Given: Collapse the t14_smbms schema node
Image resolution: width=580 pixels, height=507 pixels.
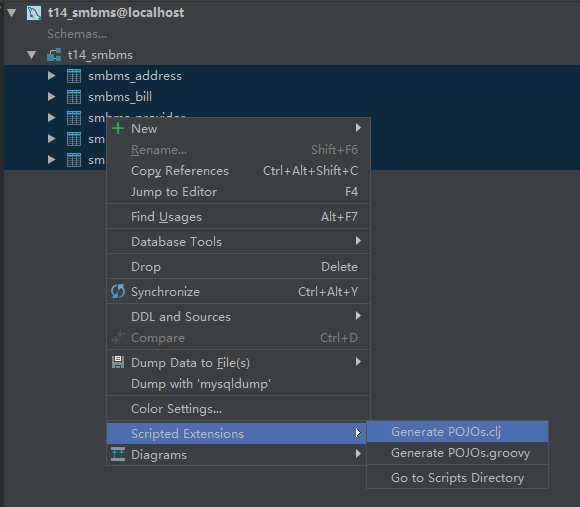Looking at the screenshot, I should coord(32,55).
